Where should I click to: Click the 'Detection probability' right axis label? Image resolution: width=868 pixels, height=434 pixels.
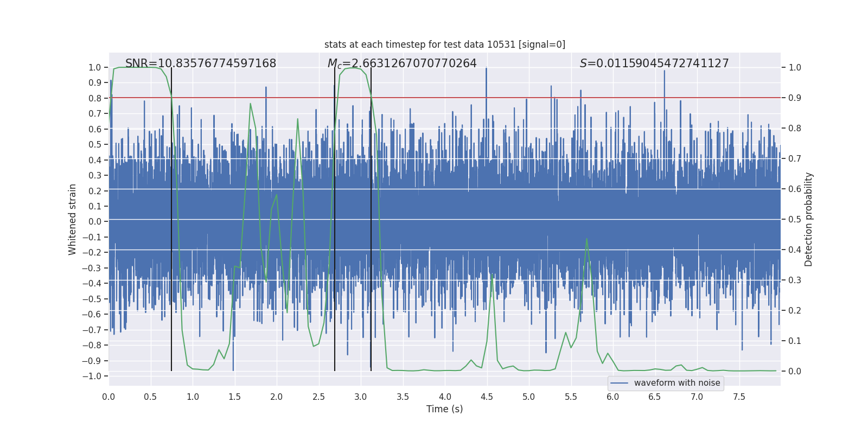809,219
